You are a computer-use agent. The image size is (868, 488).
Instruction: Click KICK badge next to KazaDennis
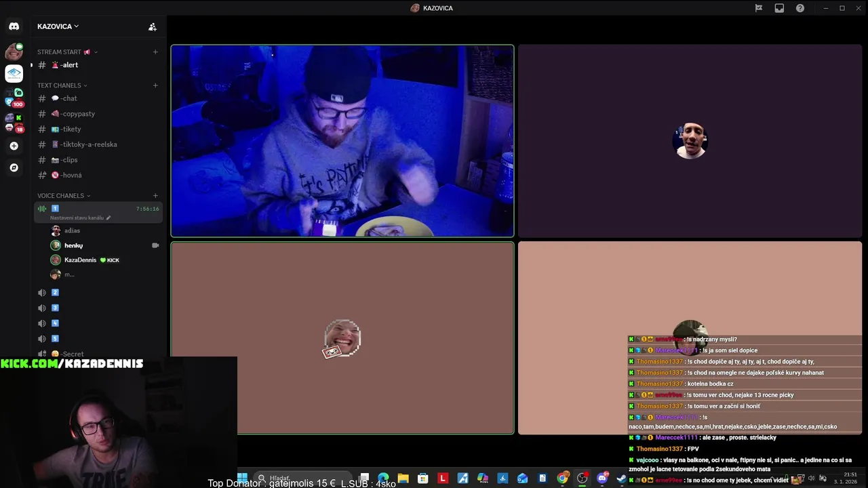pos(110,260)
